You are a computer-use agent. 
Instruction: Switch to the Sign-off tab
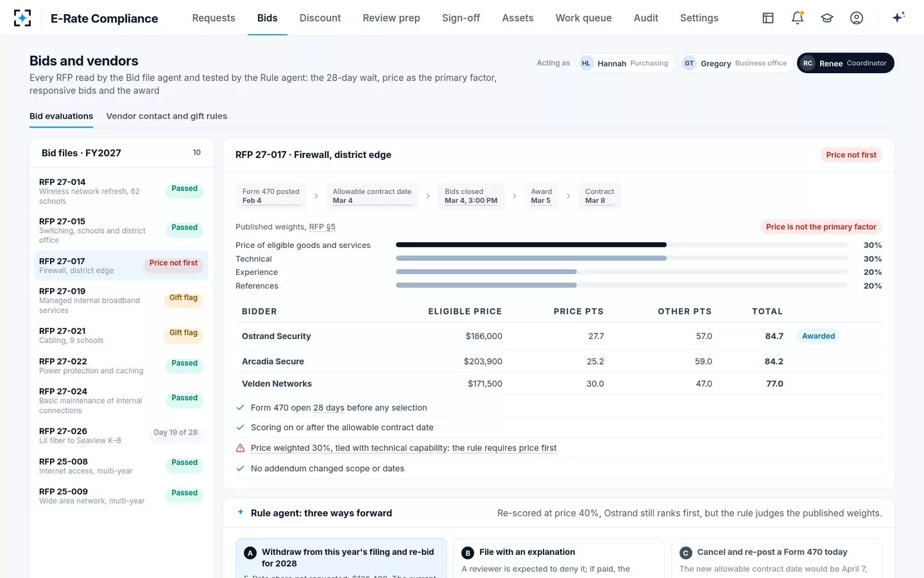click(x=461, y=18)
